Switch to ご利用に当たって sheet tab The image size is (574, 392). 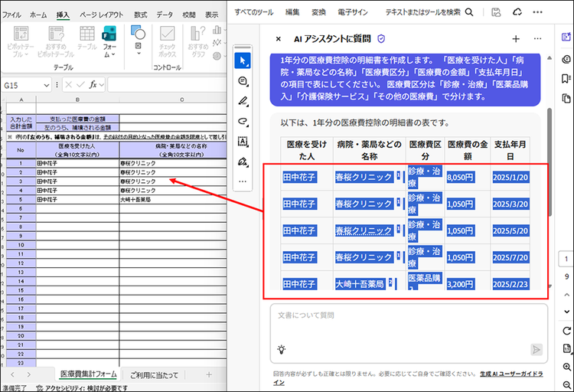click(154, 374)
